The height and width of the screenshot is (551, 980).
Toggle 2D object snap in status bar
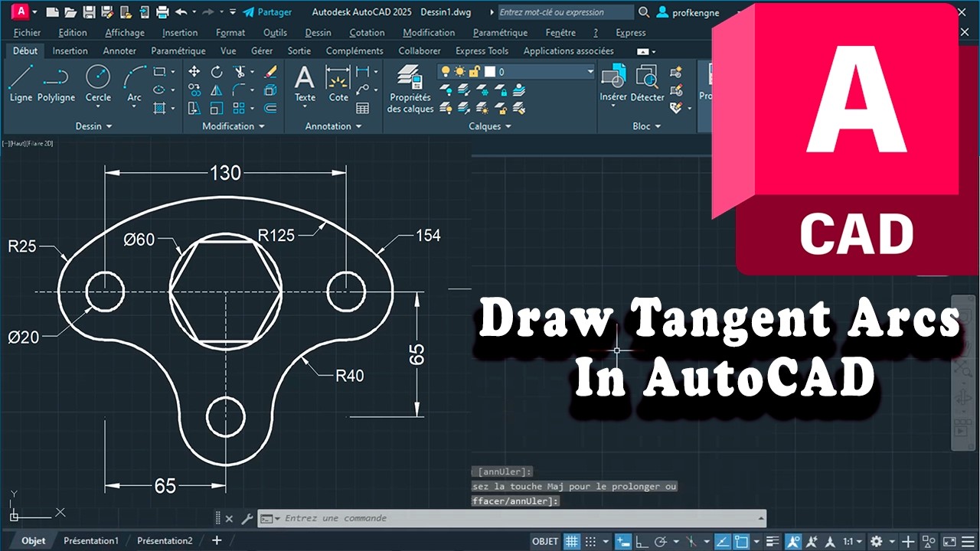pyautogui.click(x=741, y=541)
